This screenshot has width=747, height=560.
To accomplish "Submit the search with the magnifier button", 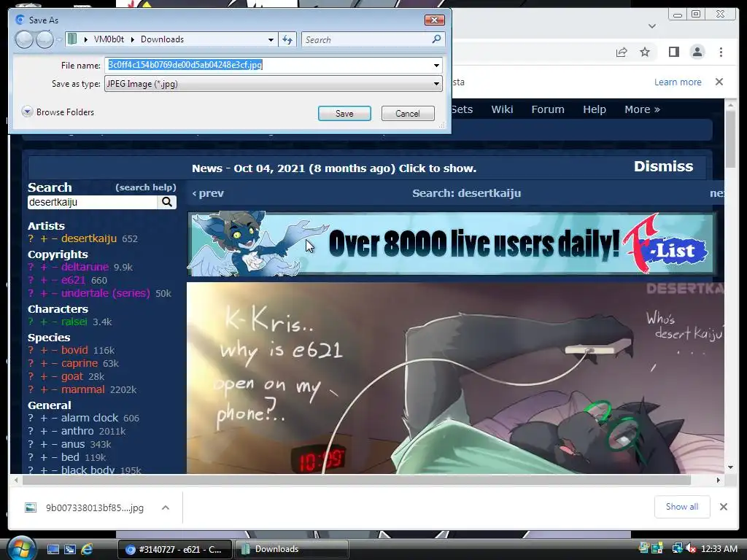I will 167,203.
